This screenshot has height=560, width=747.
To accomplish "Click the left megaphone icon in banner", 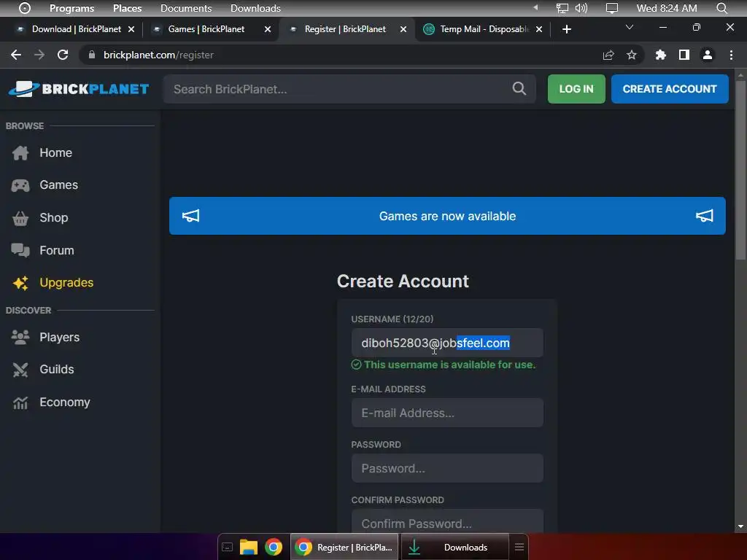I will (190, 216).
